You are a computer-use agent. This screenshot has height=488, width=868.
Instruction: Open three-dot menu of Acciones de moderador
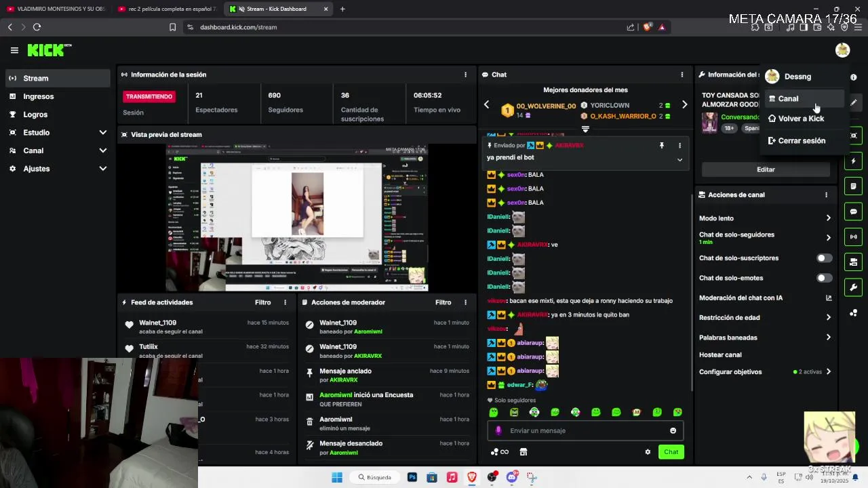(465, 302)
